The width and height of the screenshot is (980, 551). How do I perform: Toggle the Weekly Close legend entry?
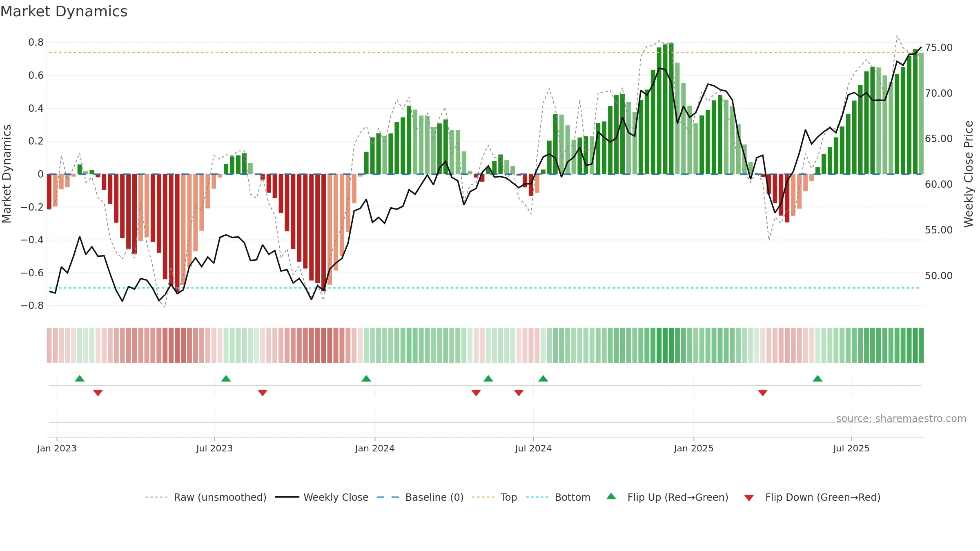click(x=322, y=497)
